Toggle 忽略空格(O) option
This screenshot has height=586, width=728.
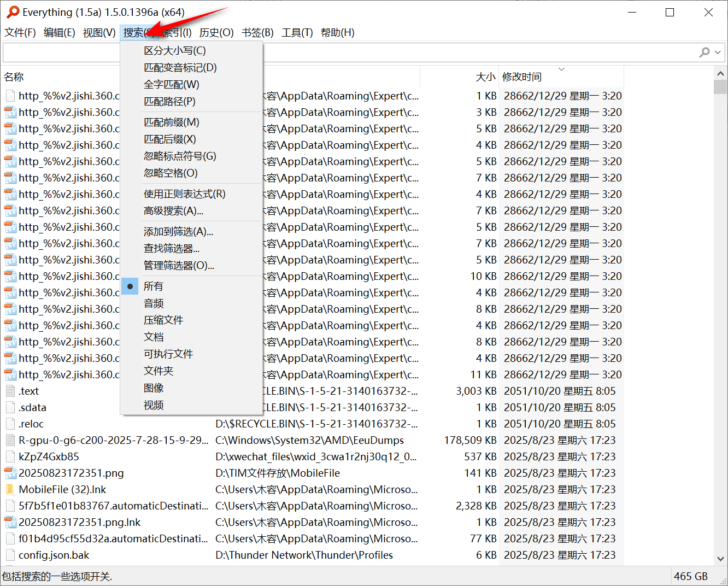(x=192, y=173)
